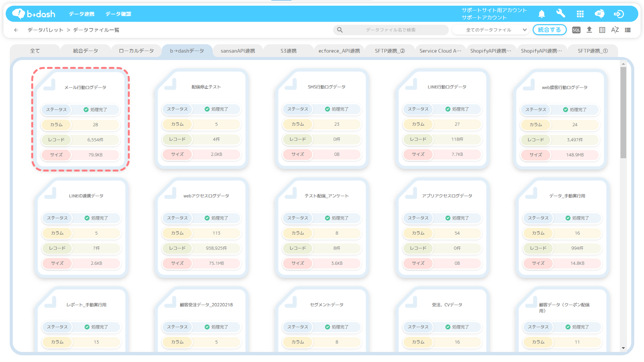644x362 pixels.
Task: Open the SQL editor icon
Action: click(576, 30)
